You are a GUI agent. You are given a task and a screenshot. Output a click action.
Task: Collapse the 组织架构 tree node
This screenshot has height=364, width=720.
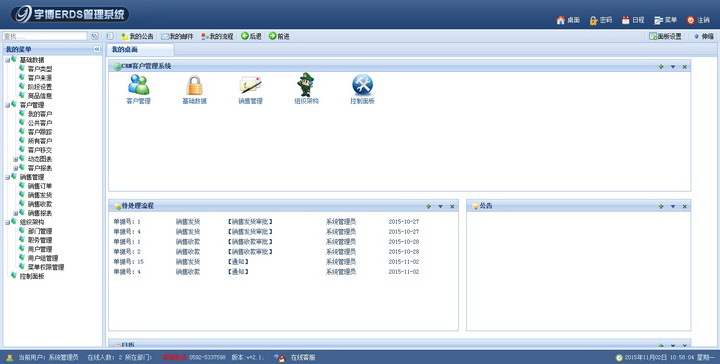7,222
